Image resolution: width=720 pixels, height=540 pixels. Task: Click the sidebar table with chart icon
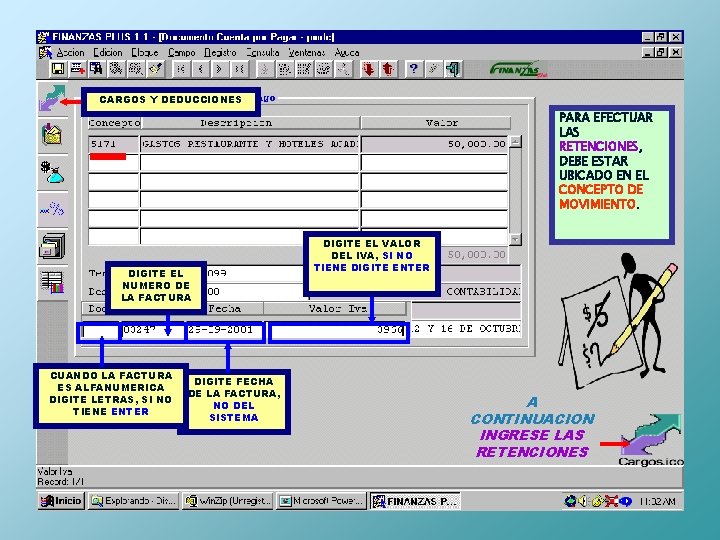coord(52,281)
